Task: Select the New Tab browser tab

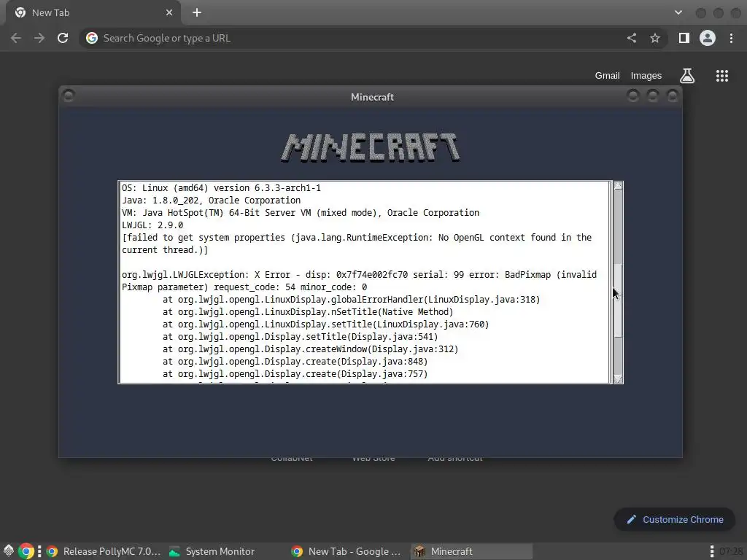Action: pyautogui.click(x=94, y=13)
